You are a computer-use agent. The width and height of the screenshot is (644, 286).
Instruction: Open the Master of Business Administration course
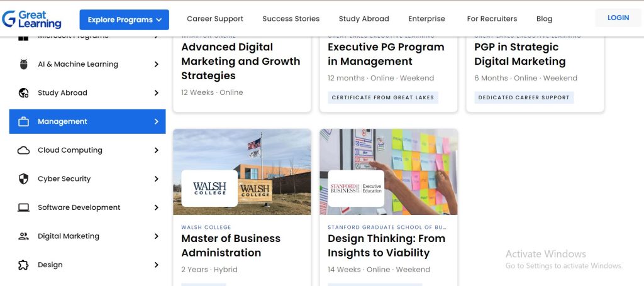coord(231,246)
